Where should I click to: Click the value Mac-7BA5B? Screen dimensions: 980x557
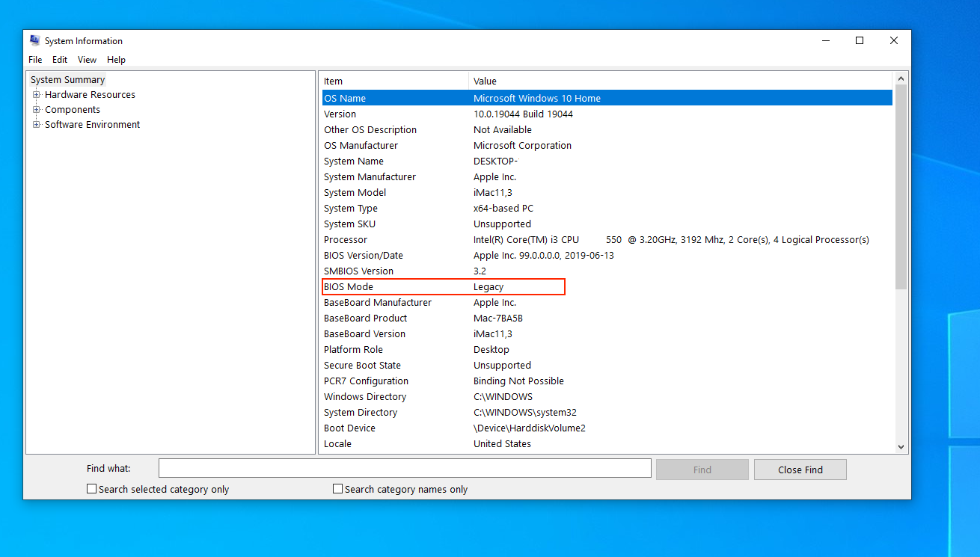(498, 318)
